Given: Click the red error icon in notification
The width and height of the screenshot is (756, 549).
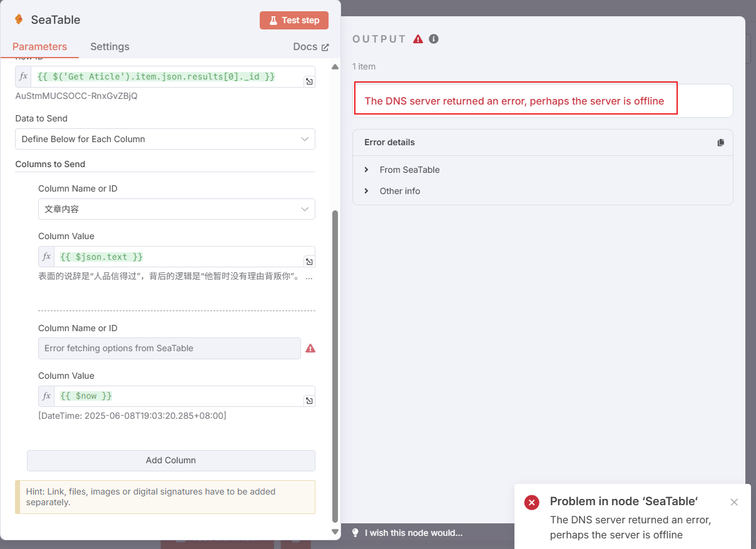Looking at the screenshot, I should 532,502.
